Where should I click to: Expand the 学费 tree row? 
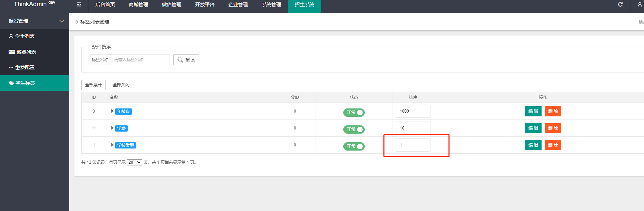[x=112, y=128]
